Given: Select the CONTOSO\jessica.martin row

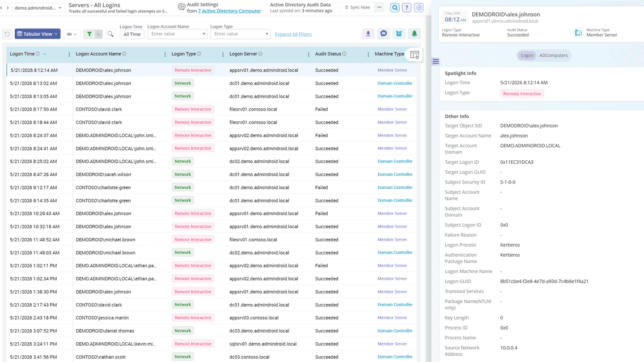Looking at the screenshot, I should point(211,318).
